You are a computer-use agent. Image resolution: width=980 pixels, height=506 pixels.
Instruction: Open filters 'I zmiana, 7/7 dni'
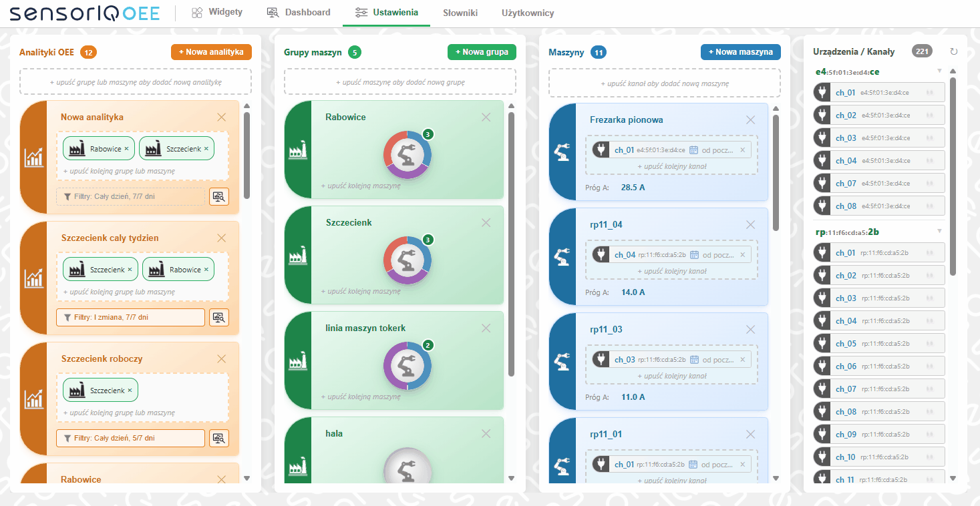(131, 317)
